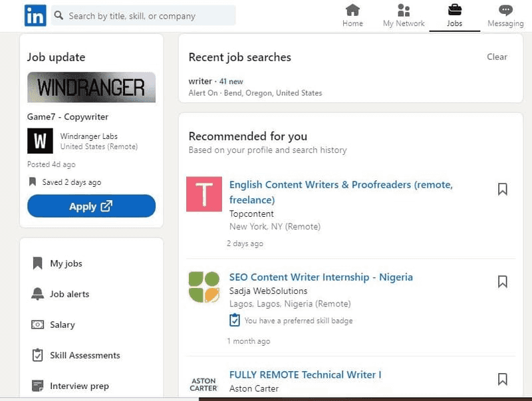The height and width of the screenshot is (401, 532).
Task: Click the Saved bookmark icon under Game7 job
Action: 32,182
